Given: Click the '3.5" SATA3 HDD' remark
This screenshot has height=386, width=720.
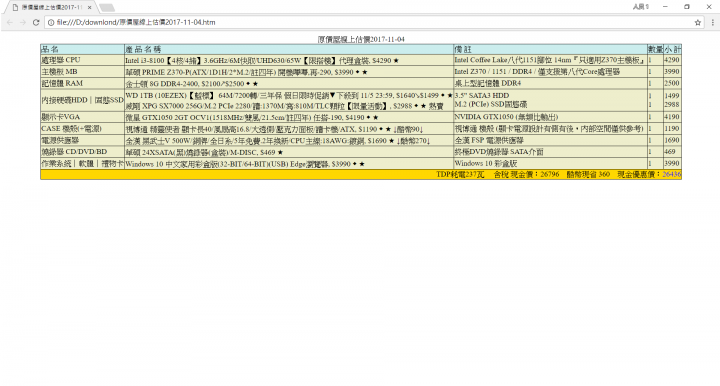Looking at the screenshot, I should (x=482, y=95).
